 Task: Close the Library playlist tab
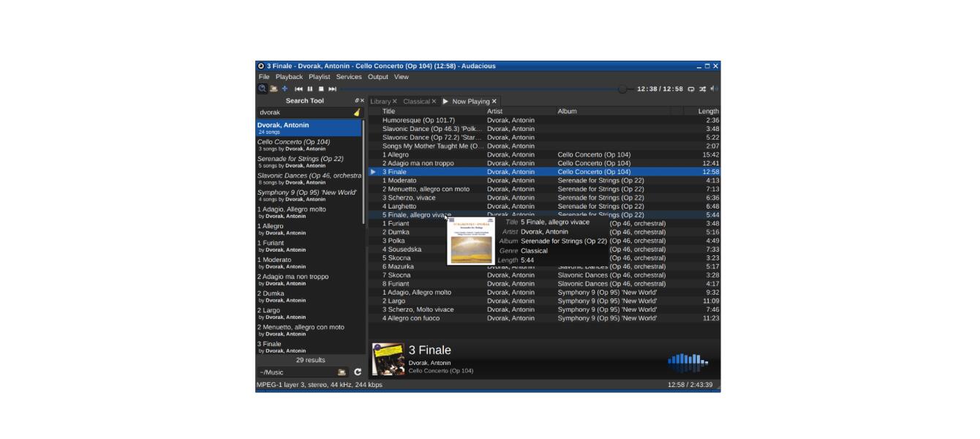pos(395,102)
